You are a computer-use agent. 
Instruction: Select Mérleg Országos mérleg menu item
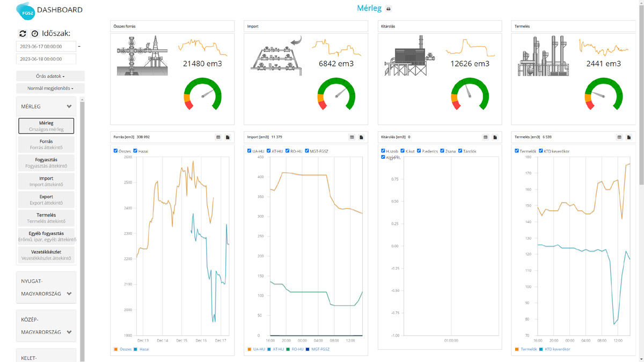[x=46, y=126]
